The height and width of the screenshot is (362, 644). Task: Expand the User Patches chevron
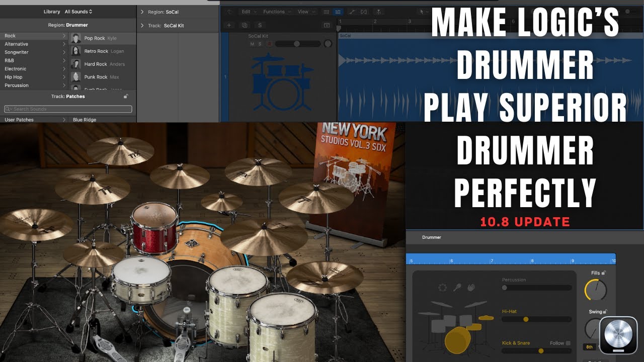64,120
